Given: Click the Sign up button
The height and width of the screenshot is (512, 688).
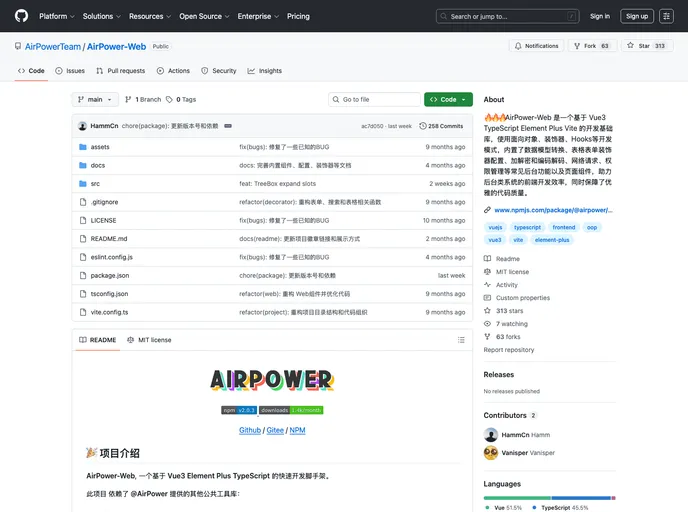Looking at the screenshot, I should click(636, 16).
